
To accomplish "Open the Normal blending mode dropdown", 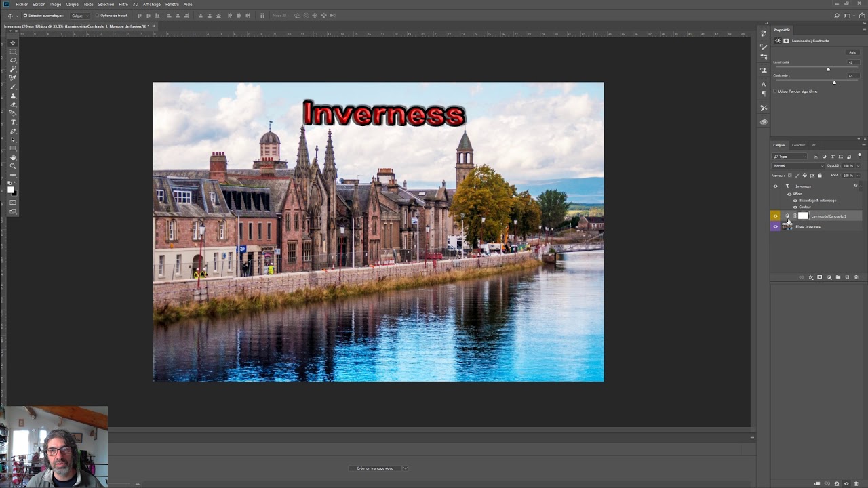I will [x=798, y=166].
